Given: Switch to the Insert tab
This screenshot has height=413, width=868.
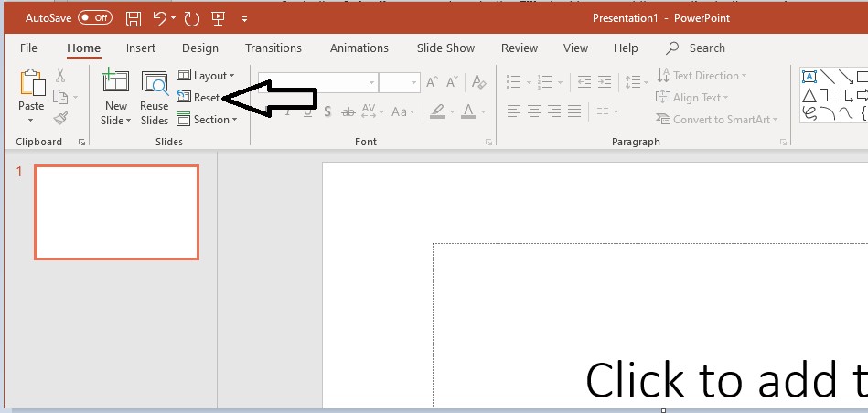Looking at the screenshot, I should (141, 48).
